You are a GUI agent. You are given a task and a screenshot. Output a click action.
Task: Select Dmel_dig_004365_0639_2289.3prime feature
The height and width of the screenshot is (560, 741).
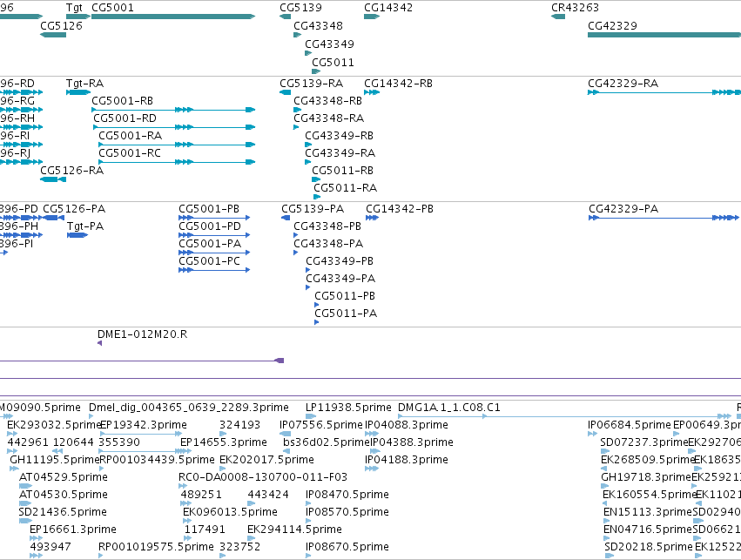point(189,408)
